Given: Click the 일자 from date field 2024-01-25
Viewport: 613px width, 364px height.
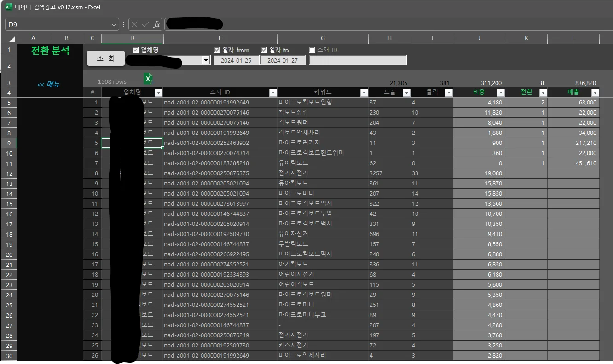Looking at the screenshot, I should click(236, 60).
